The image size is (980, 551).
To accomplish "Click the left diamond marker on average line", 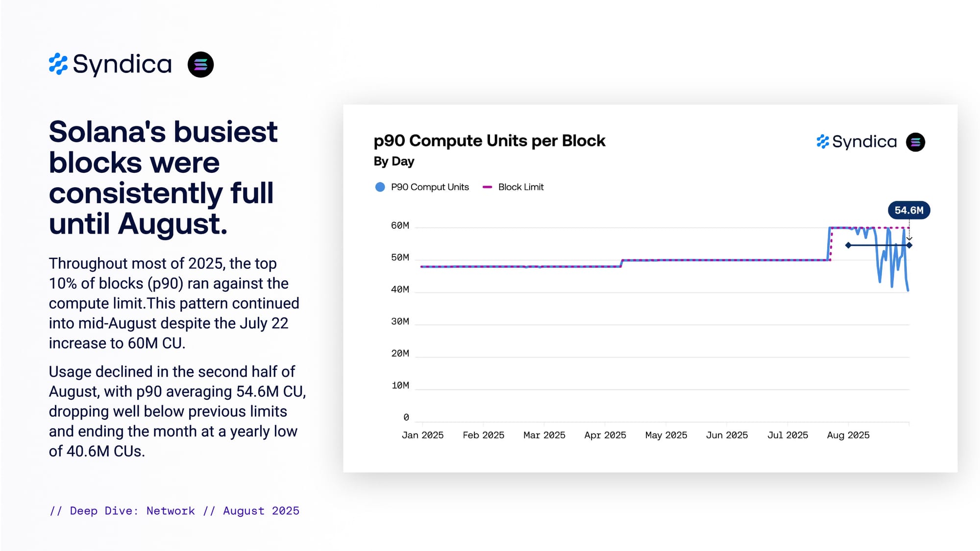I will [x=848, y=245].
